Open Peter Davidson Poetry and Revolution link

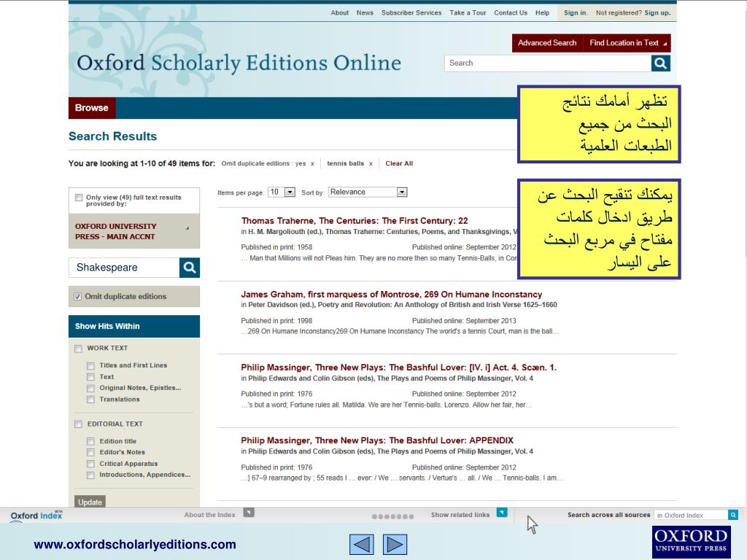[403, 305]
